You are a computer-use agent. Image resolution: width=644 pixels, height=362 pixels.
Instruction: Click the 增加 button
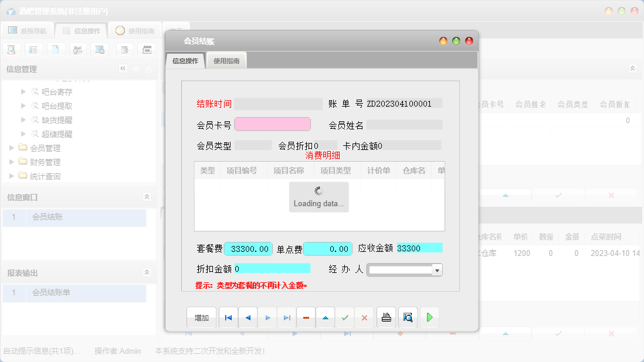[x=201, y=317]
